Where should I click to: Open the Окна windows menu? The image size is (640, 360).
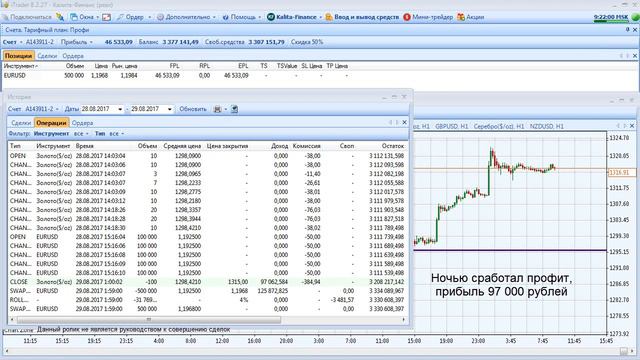84,17
